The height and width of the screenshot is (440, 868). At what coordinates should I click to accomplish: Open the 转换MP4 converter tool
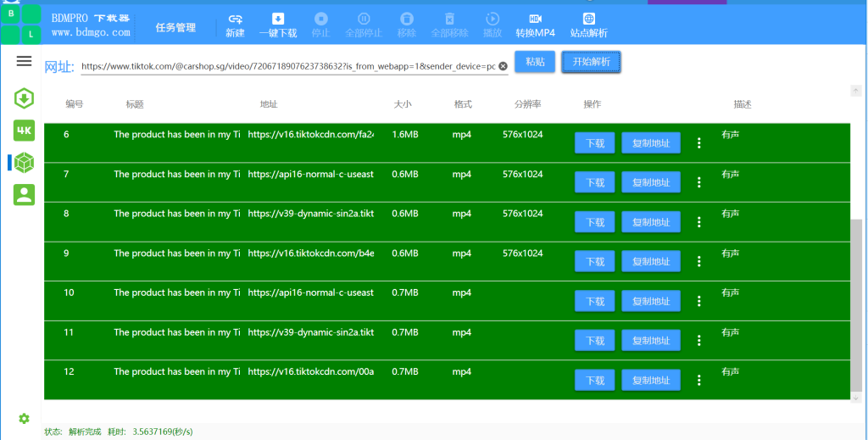point(536,26)
